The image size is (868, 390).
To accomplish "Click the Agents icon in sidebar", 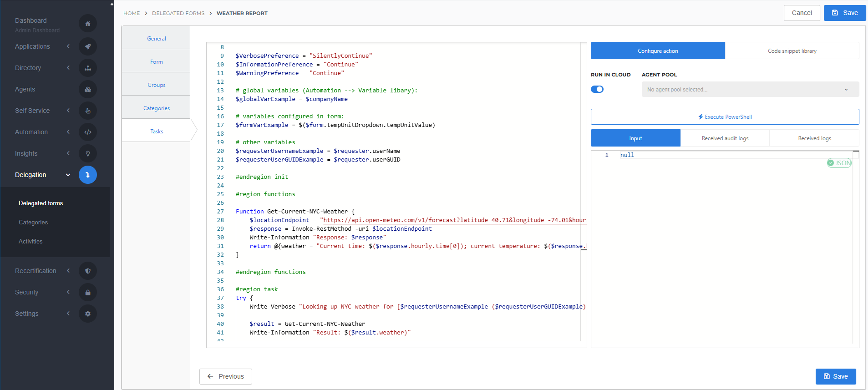I will (88, 89).
